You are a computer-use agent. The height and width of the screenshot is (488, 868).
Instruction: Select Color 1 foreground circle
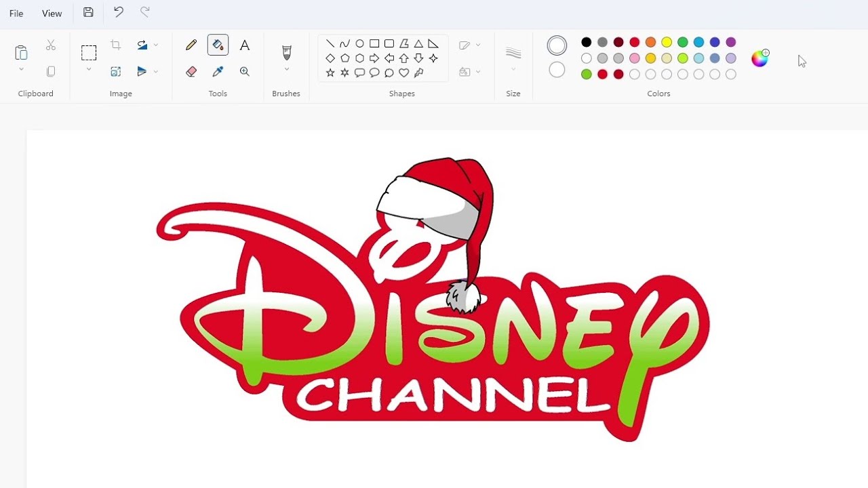point(557,45)
